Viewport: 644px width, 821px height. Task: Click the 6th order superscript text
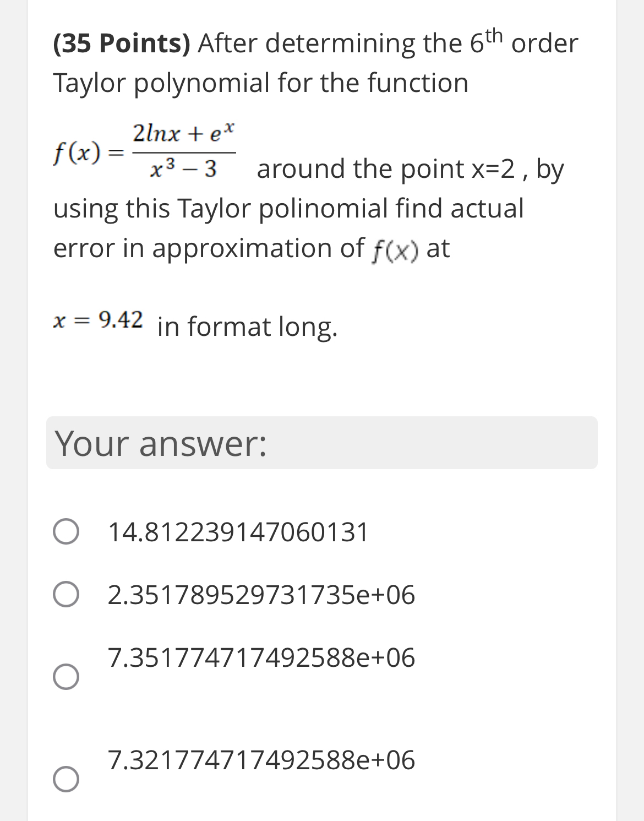(x=489, y=40)
